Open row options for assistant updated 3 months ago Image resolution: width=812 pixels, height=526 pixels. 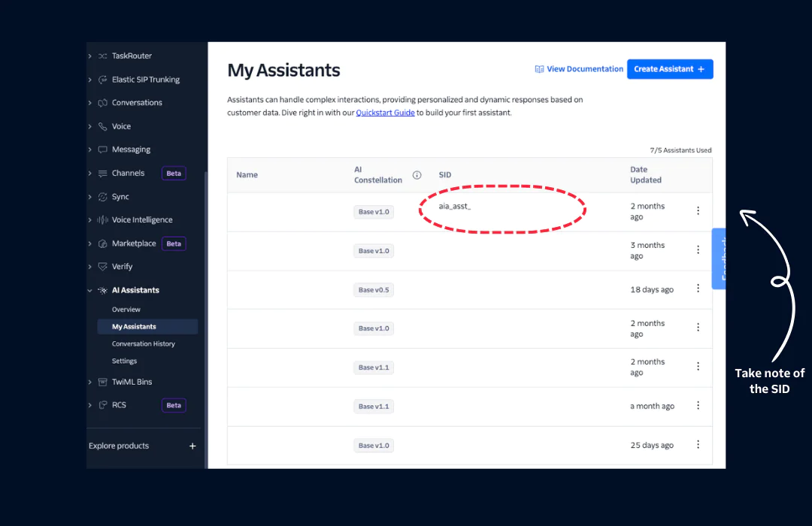coord(698,249)
